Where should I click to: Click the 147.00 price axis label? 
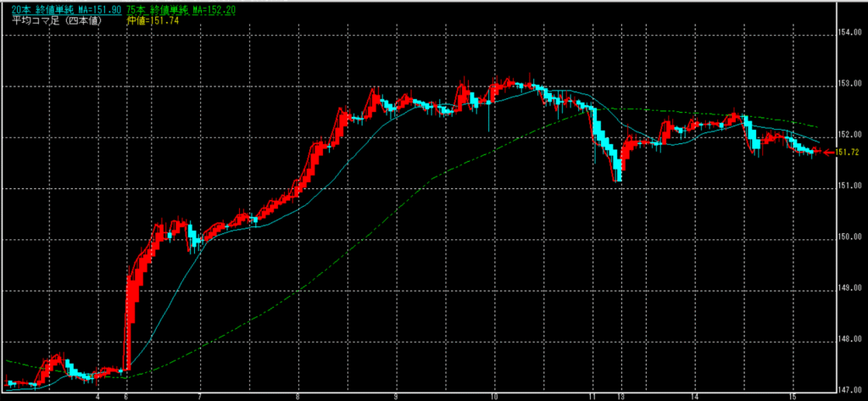pyautogui.click(x=849, y=389)
